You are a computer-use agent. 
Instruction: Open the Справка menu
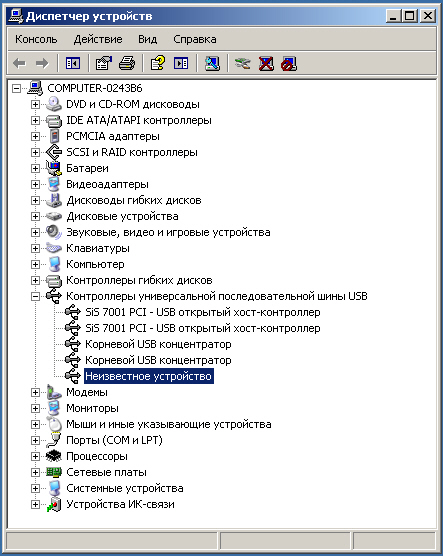tap(195, 39)
